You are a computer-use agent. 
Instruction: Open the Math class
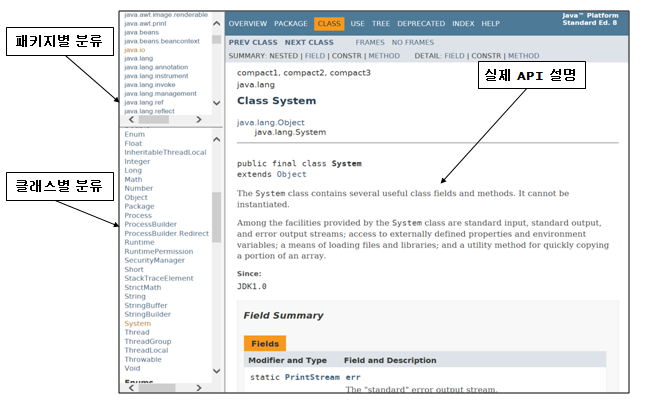(133, 179)
